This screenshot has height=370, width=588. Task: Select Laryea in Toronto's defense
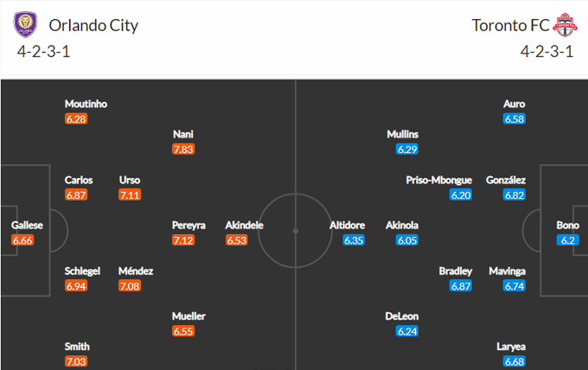click(x=510, y=347)
